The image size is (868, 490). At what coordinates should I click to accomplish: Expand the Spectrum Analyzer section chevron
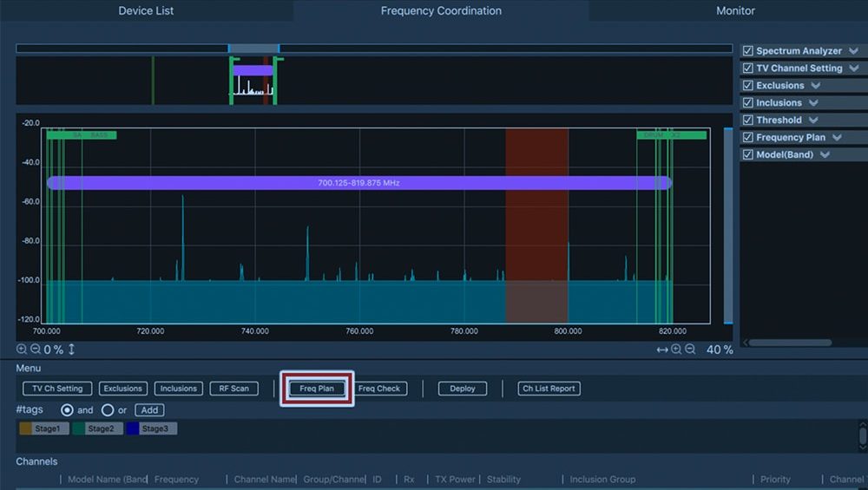pyautogui.click(x=853, y=51)
